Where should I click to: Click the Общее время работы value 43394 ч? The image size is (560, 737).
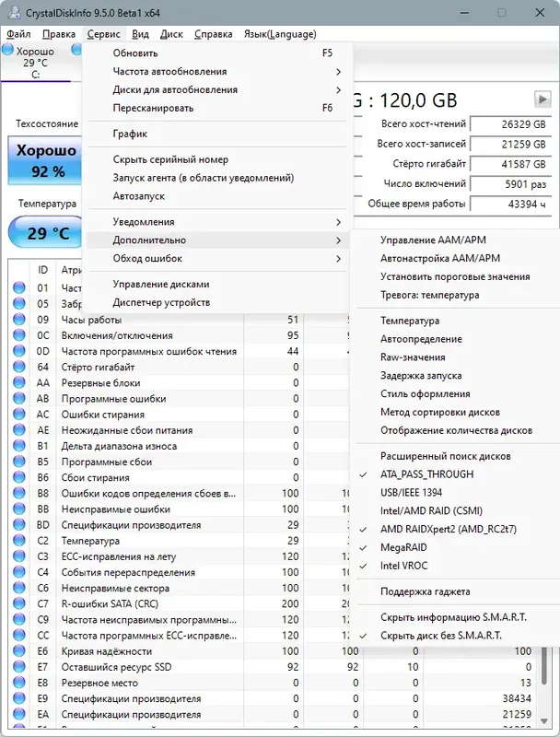(x=510, y=204)
